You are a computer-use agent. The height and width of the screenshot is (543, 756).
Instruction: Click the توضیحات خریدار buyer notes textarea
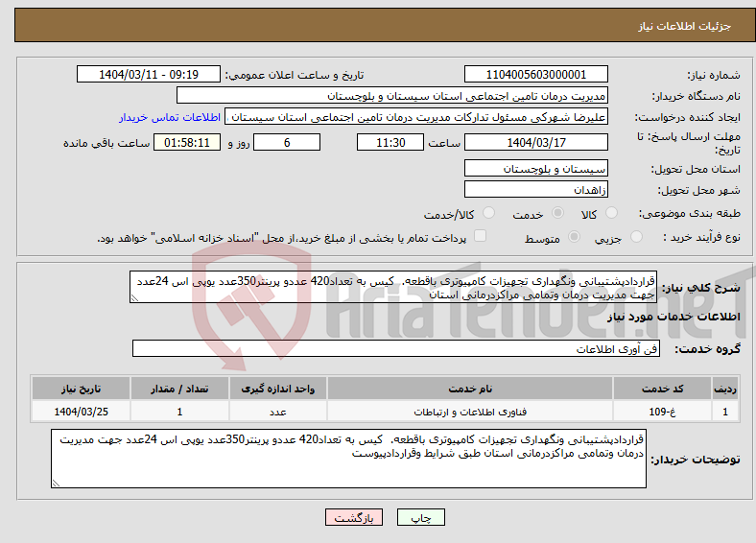[348, 459]
